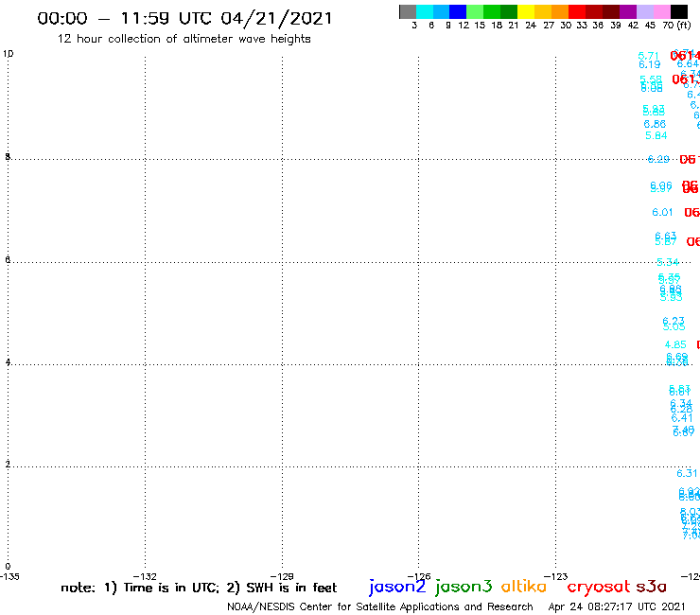This screenshot has height=615, width=700.
Task: Pick the orange swatch above label 30
Action: tap(559, 11)
